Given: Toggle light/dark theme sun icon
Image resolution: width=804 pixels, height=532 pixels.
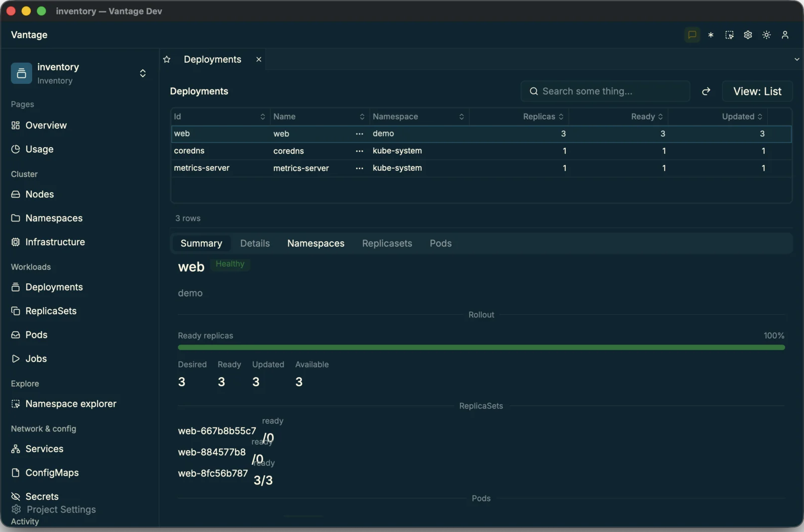Looking at the screenshot, I should pyautogui.click(x=766, y=35).
